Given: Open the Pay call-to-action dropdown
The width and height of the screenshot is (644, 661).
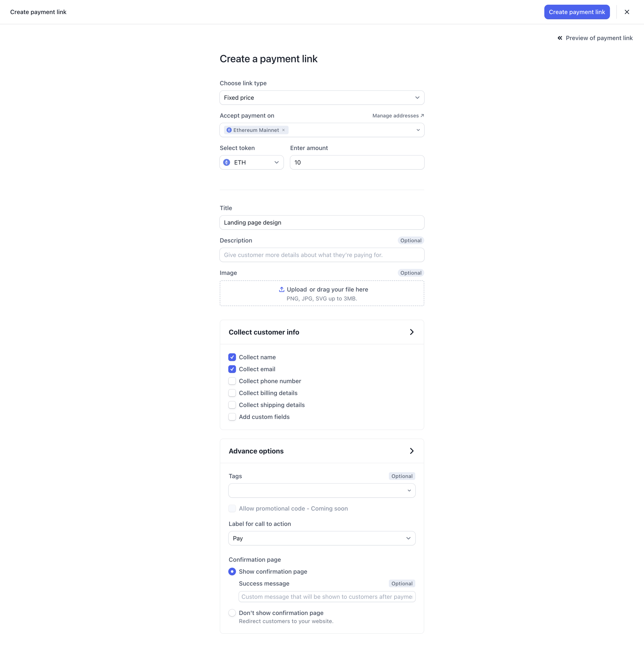Looking at the screenshot, I should (321, 538).
